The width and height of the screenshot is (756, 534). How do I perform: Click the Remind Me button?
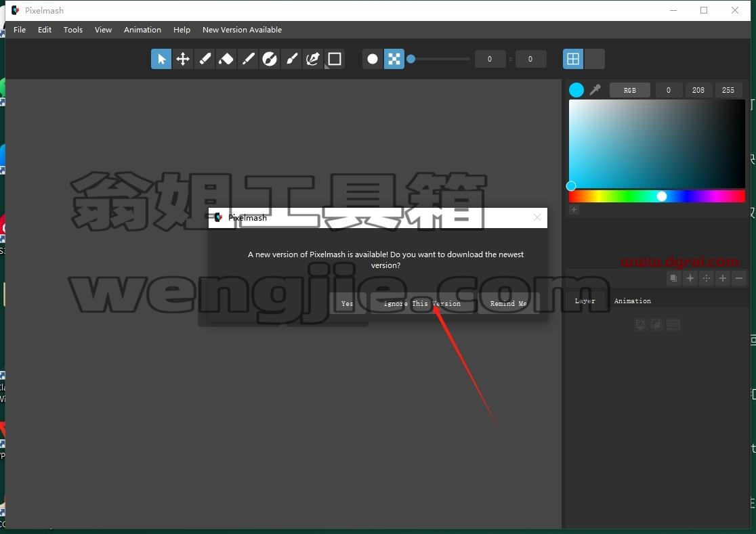508,303
